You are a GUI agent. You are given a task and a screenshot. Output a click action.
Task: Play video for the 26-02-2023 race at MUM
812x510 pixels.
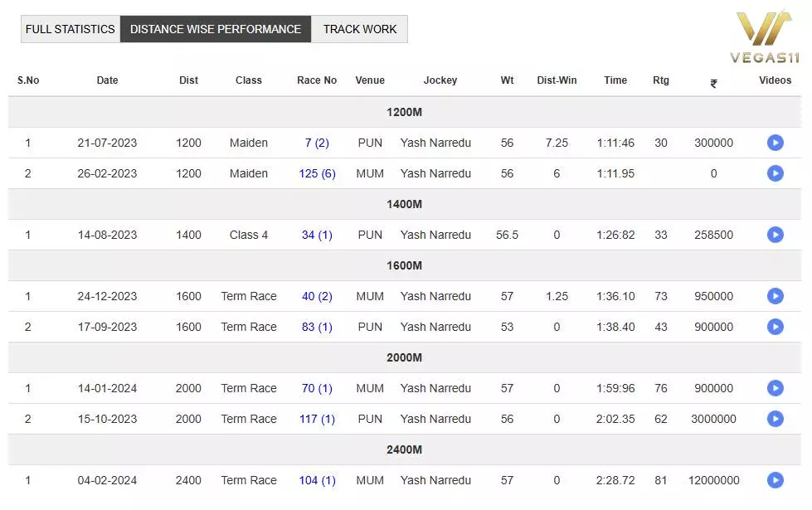(776, 173)
